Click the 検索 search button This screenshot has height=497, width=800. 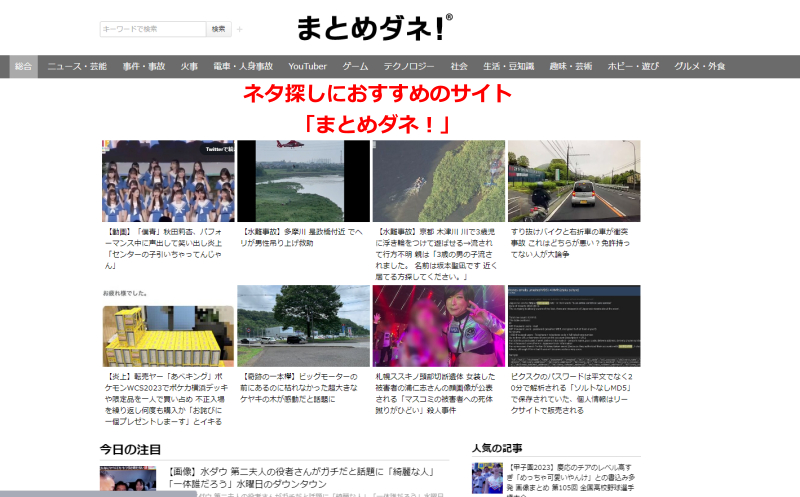[x=219, y=29]
